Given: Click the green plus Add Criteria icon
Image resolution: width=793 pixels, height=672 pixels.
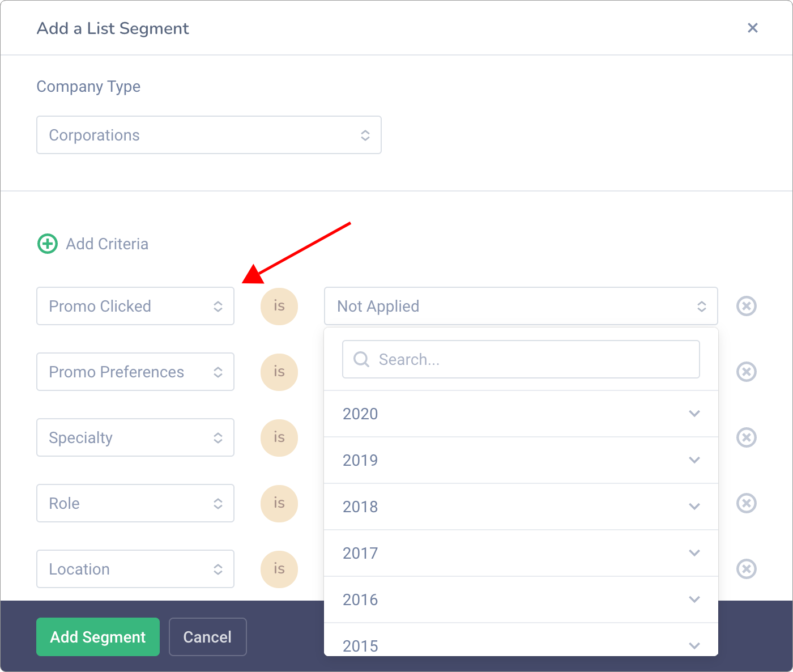Looking at the screenshot, I should click(48, 244).
